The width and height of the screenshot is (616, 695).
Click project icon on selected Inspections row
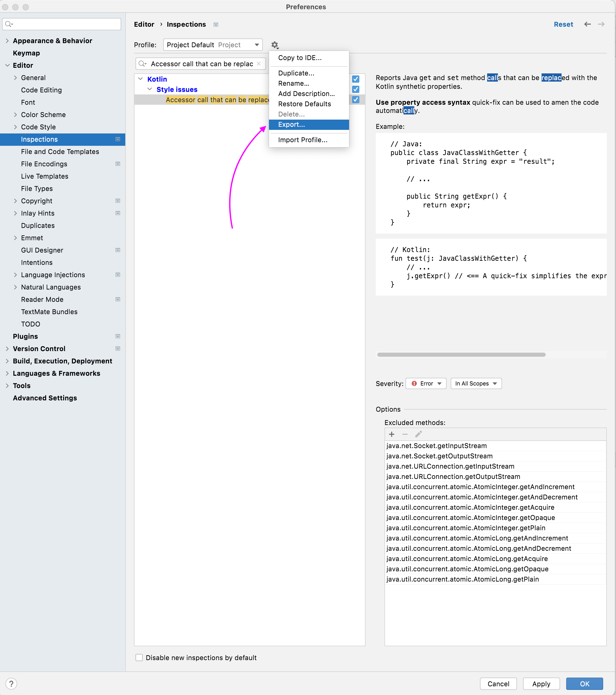(x=118, y=139)
